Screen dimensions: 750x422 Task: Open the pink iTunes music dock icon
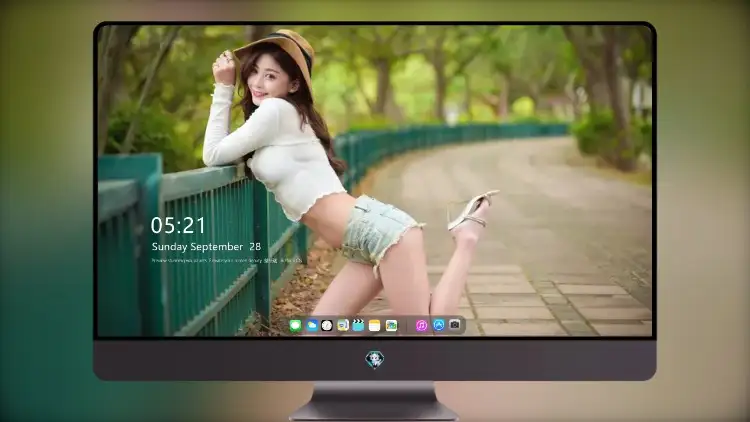(x=421, y=326)
